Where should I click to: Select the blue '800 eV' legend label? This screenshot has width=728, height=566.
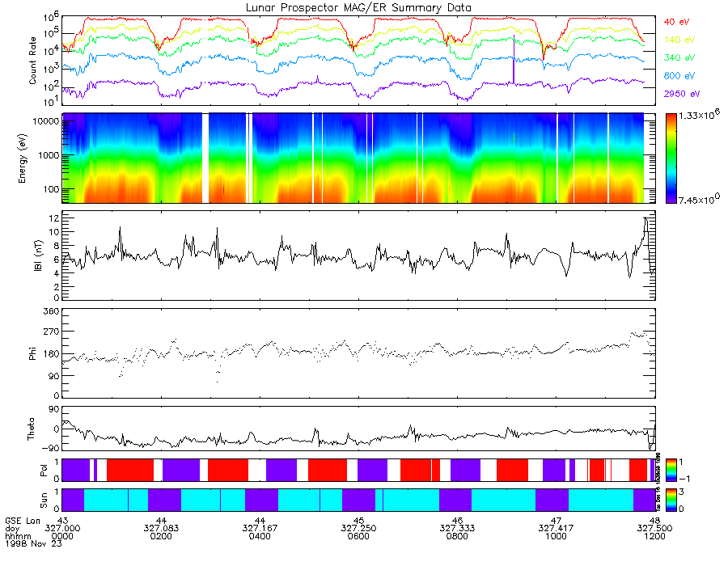(x=679, y=76)
